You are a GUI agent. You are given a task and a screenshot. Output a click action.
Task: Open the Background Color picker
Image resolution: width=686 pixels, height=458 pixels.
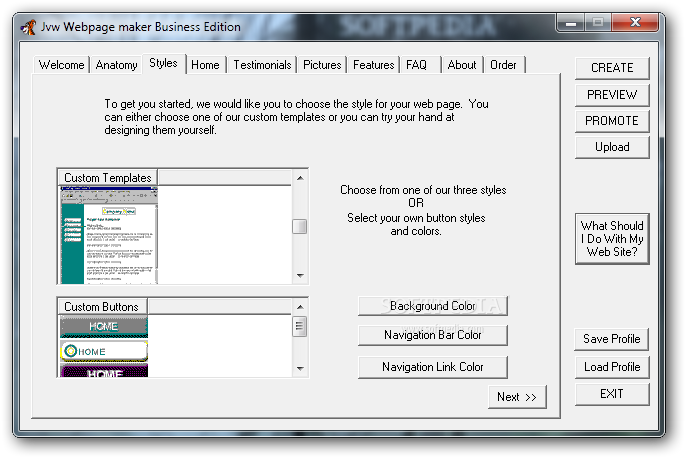[433, 306]
